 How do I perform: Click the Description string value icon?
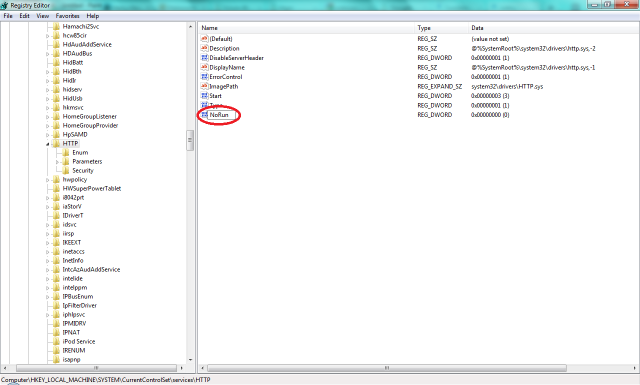(204, 48)
